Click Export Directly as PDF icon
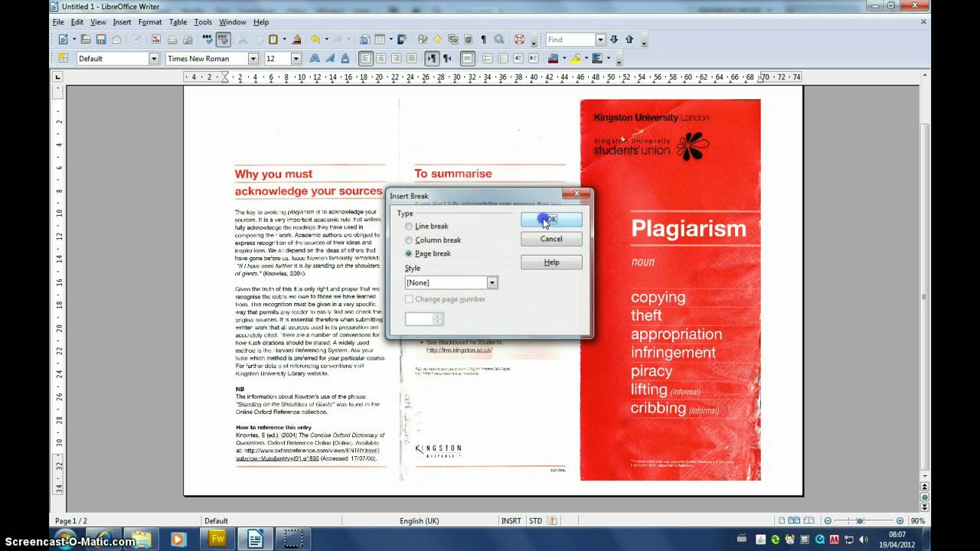Image resolution: width=980 pixels, height=551 pixels. point(156,40)
